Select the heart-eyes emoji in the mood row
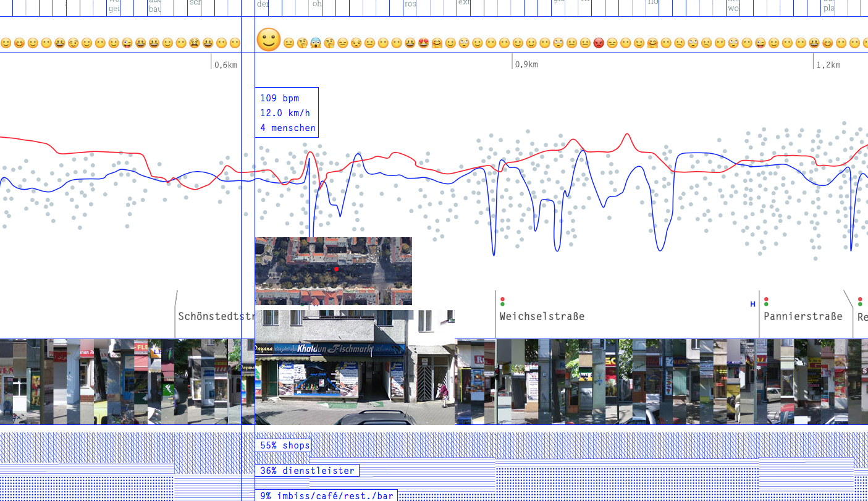Image resolution: width=868 pixels, height=501 pixels. (424, 43)
